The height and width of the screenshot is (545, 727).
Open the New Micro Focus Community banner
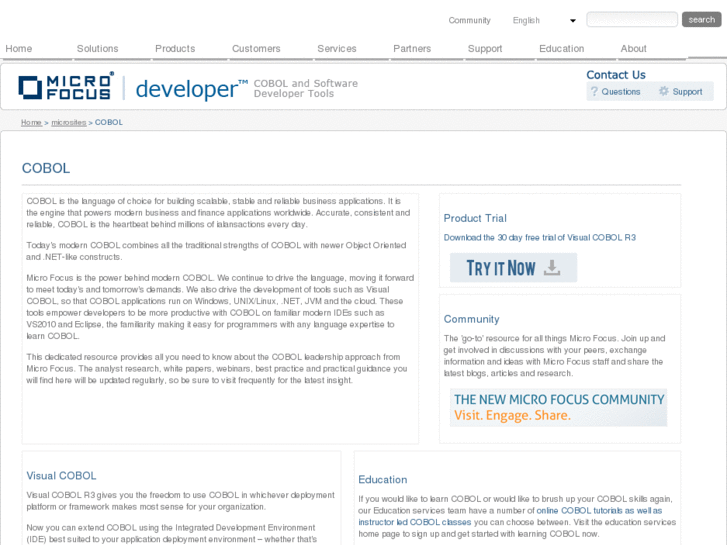[x=558, y=407]
